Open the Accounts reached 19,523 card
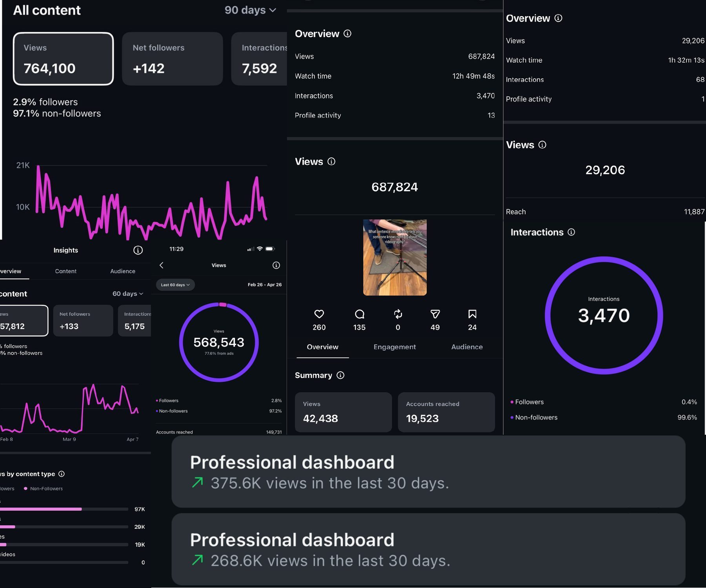706x588 pixels. point(446,412)
